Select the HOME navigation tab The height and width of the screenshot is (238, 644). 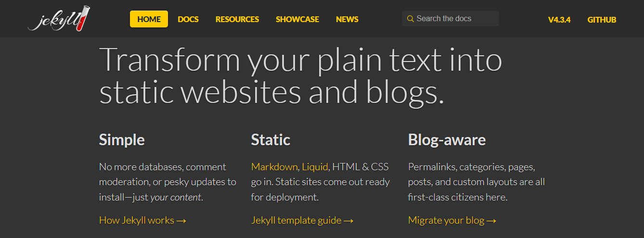point(149,19)
